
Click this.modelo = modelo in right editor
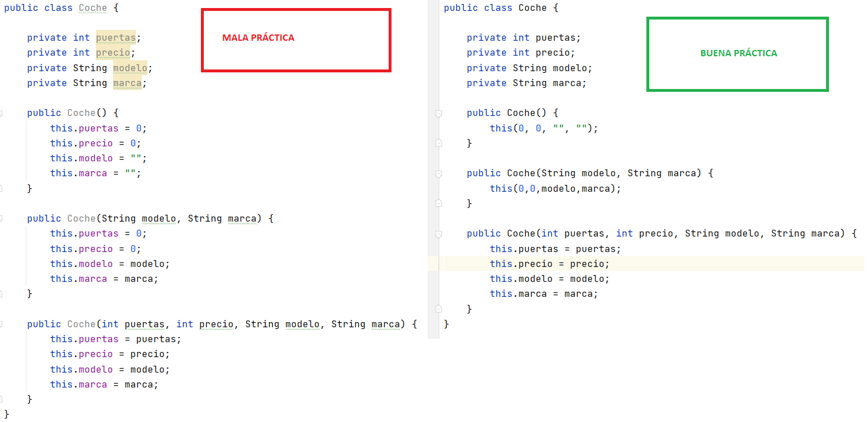(x=549, y=278)
